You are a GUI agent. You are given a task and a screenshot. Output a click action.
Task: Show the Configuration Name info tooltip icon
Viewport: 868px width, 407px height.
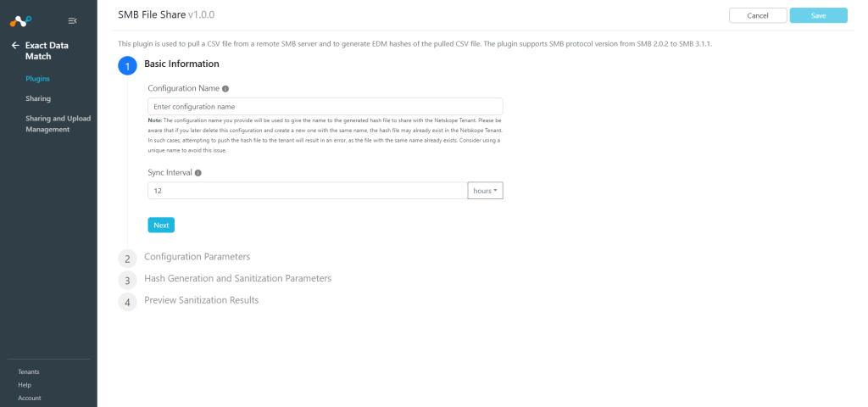225,88
